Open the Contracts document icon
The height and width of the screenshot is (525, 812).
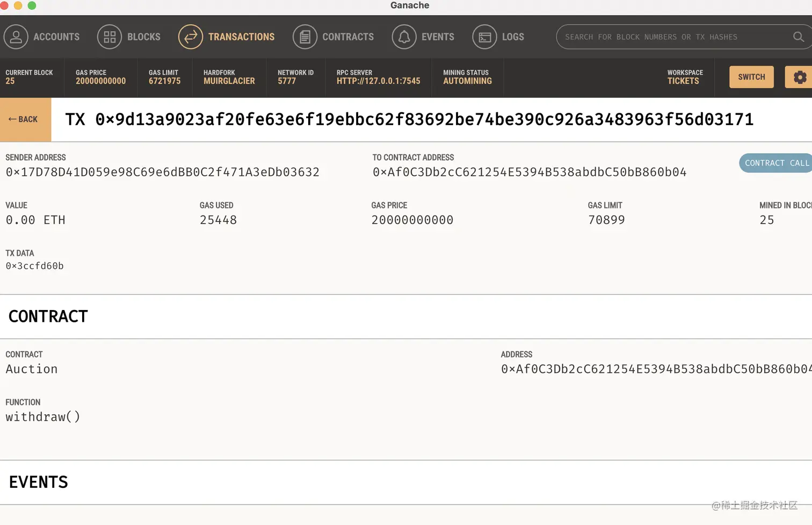pos(305,37)
